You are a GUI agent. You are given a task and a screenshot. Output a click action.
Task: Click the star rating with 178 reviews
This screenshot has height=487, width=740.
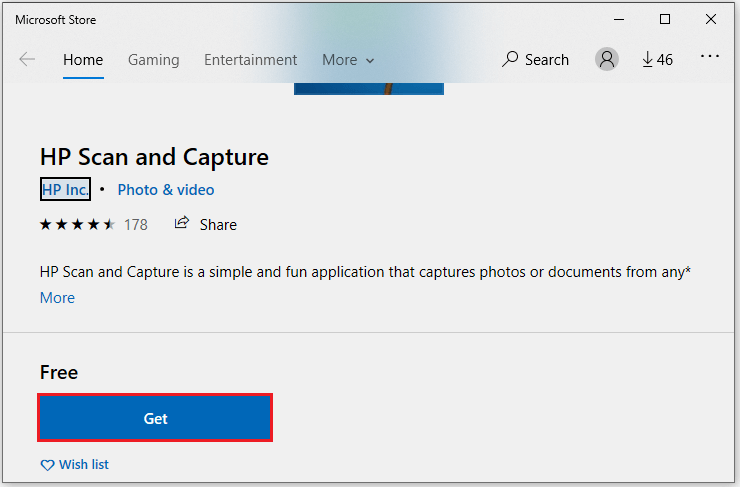coord(93,225)
